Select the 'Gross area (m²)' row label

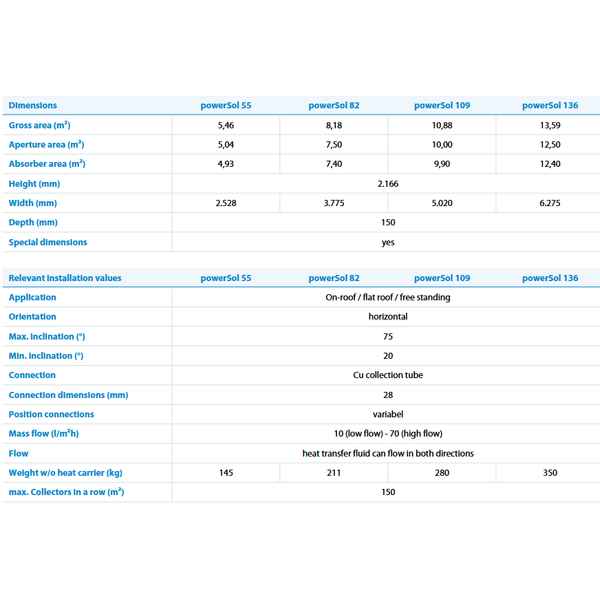(x=39, y=125)
